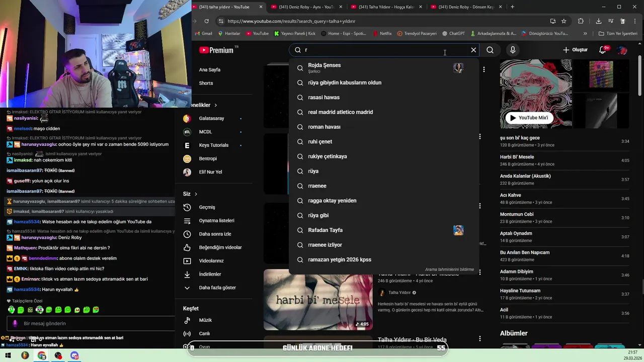Select the Rojda Şenses suggestion
This screenshot has width=644, height=362.
tap(325, 68)
